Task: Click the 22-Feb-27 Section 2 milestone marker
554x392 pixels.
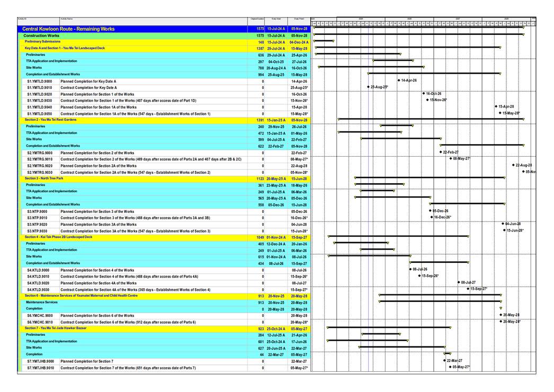Action: 441,152
